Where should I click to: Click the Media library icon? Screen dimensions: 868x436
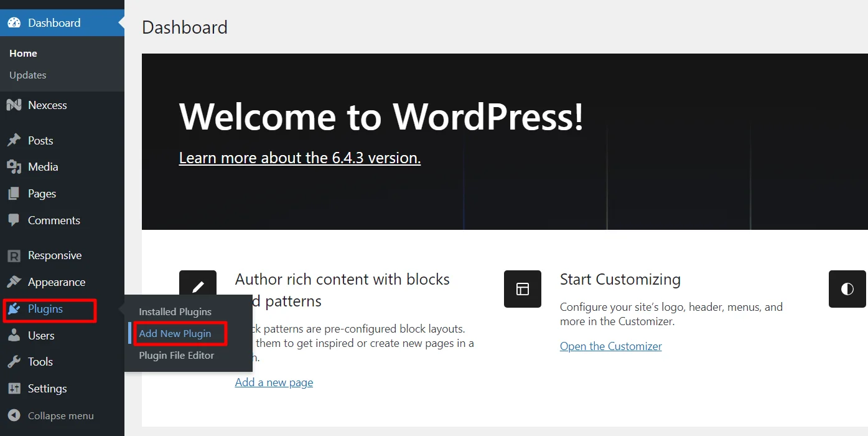pyautogui.click(x=14, y=167)
